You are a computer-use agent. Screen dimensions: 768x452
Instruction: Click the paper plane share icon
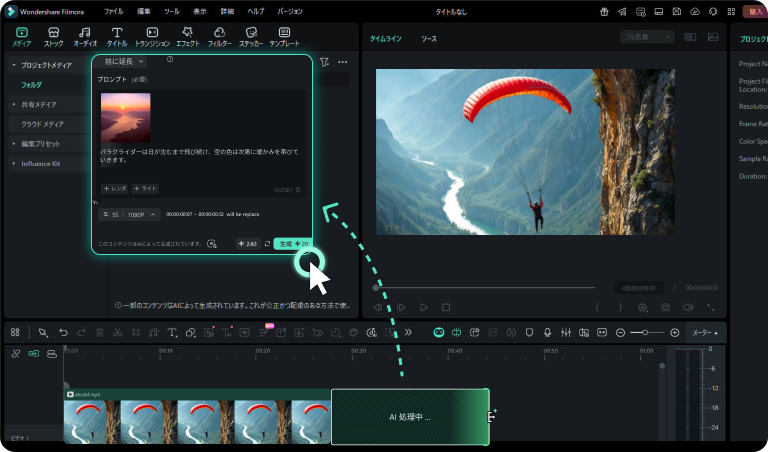coord(622,12)
